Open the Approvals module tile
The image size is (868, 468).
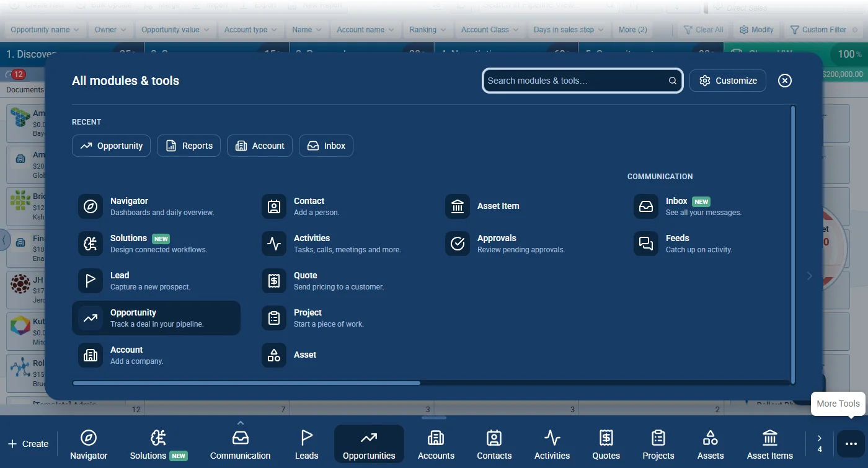click(x=523, y=244)
